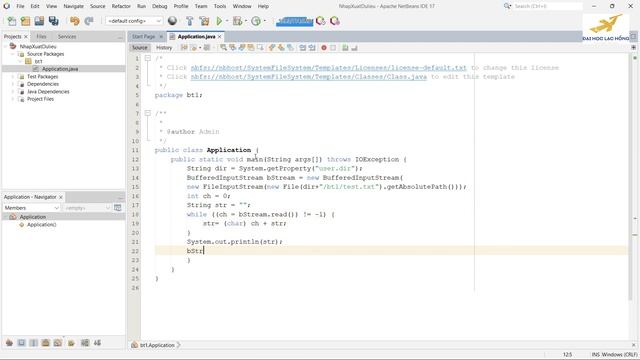This screenshot has height=360, width=640.
Task: Click the Undo arrow icon
Action: pos(75,21)
